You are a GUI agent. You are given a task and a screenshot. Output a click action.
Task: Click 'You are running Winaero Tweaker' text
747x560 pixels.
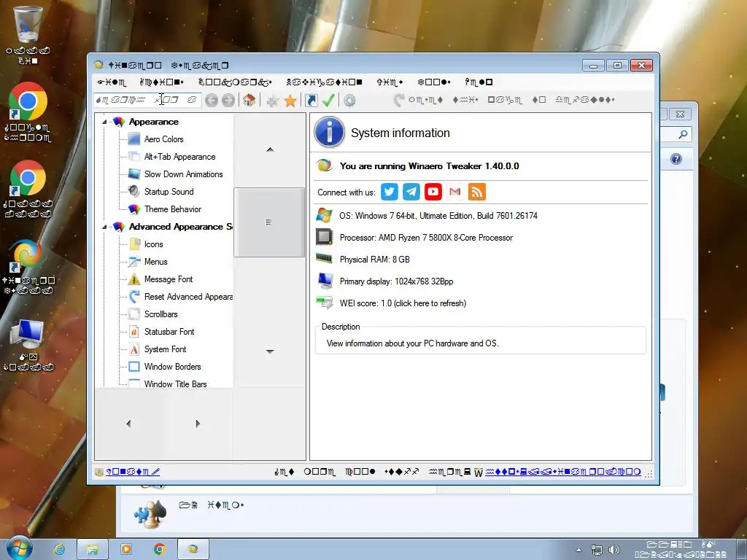click(x=429, y=166)
